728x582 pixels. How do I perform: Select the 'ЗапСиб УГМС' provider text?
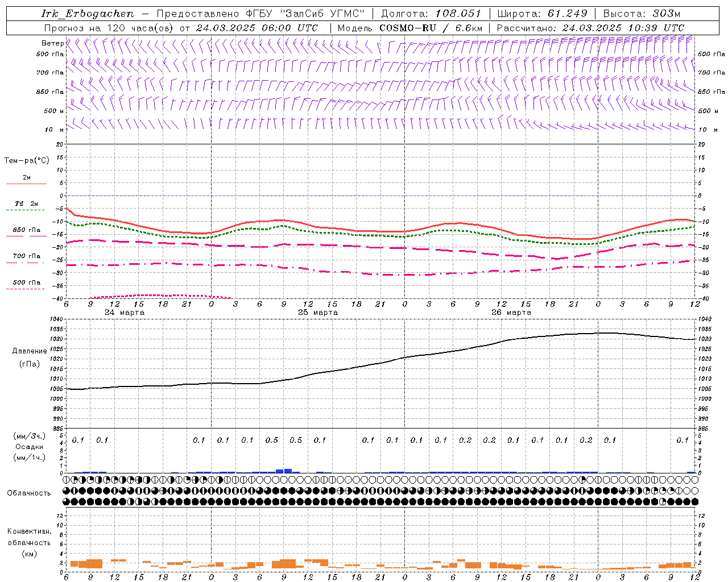coord(322,14)
